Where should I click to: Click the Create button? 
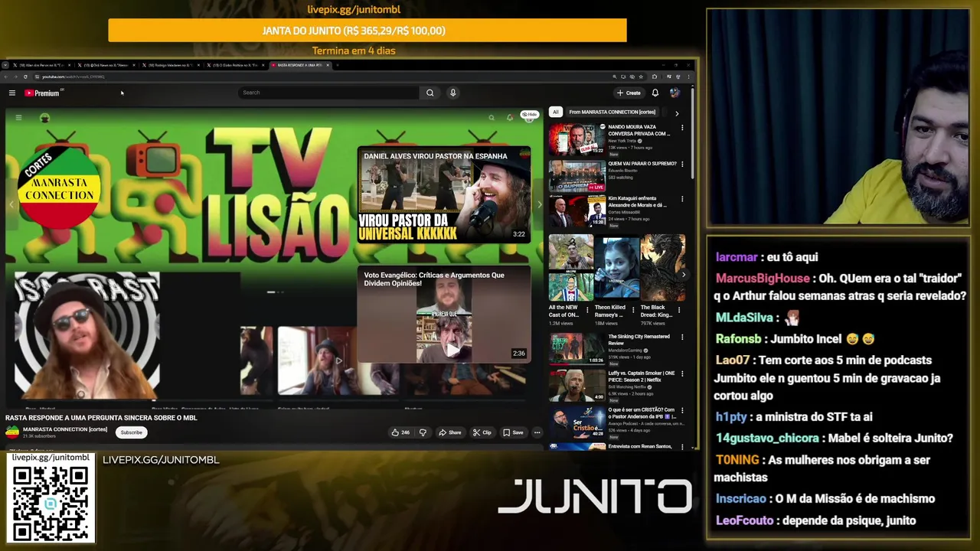(x=629, y=93)
